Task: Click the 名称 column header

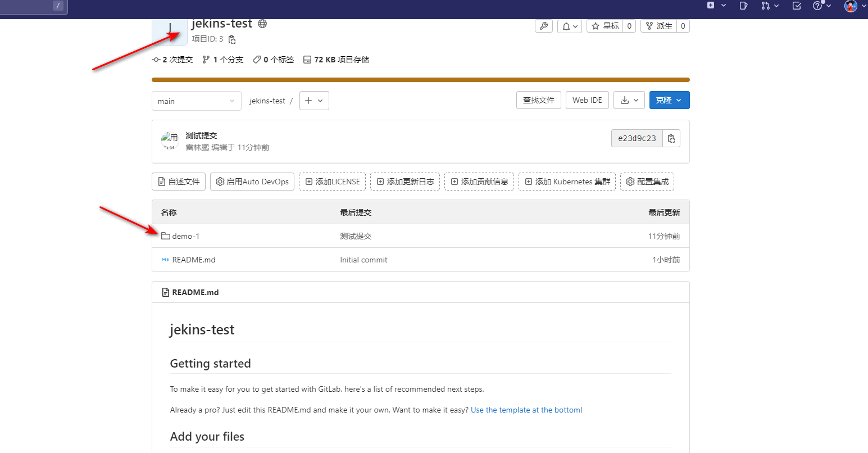Action: (169, 212)
